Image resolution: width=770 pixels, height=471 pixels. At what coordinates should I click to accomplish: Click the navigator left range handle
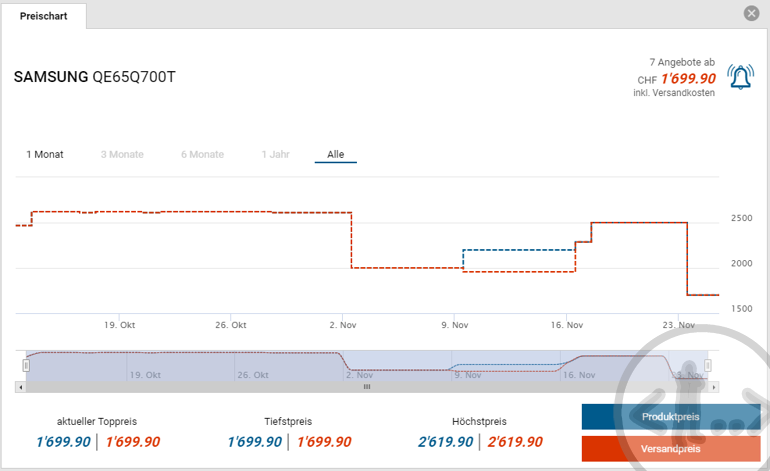pyautogui.click(x=26, y=365)
